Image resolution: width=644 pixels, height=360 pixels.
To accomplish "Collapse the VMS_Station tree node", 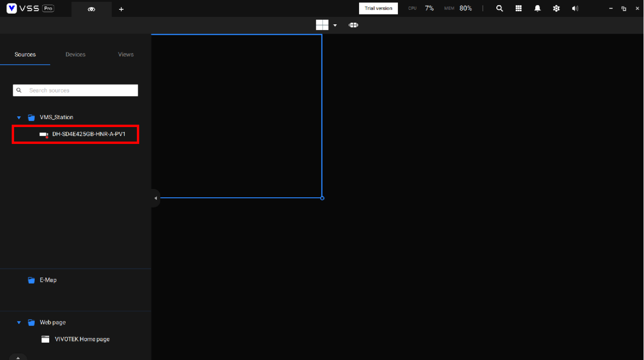I will (x=19, y=118).
